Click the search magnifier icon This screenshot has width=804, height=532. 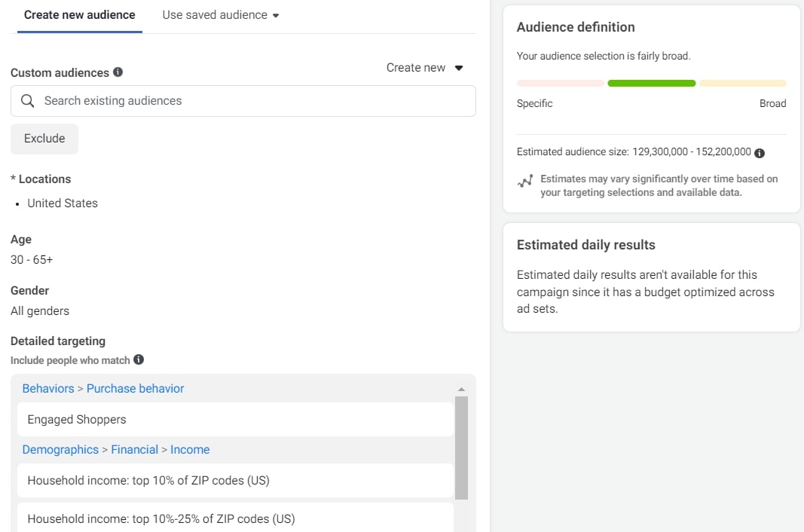pos(28,101)
